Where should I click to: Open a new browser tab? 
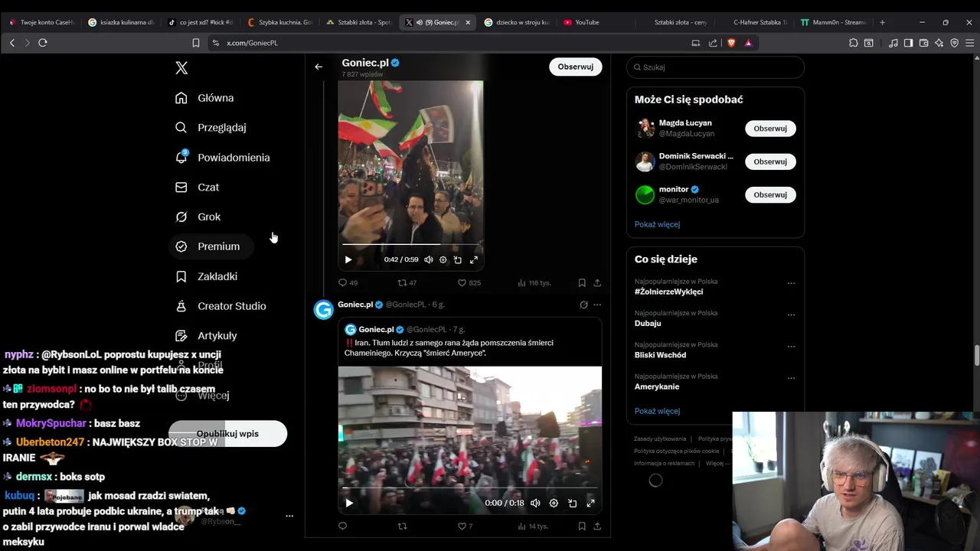882,22
